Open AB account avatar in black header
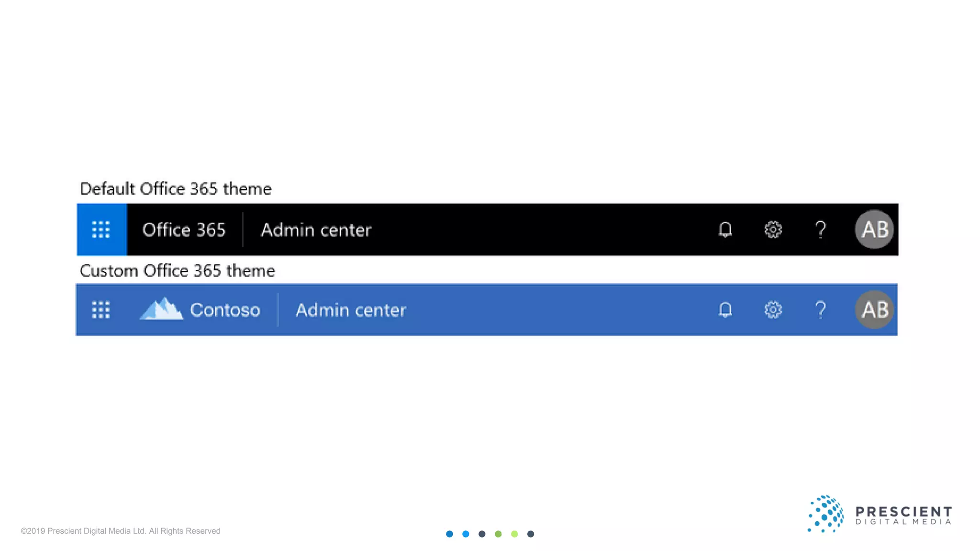 (874, 230)
